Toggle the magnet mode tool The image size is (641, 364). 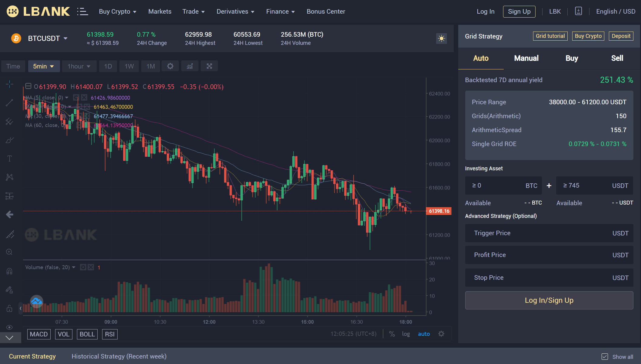click(x=9, y=271)
